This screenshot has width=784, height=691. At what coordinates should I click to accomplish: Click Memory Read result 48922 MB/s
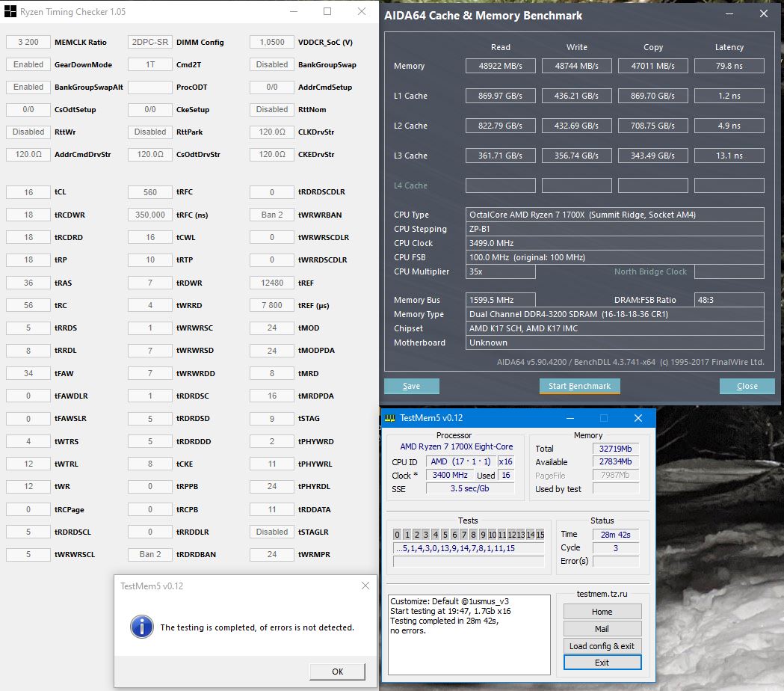[501, 66]
